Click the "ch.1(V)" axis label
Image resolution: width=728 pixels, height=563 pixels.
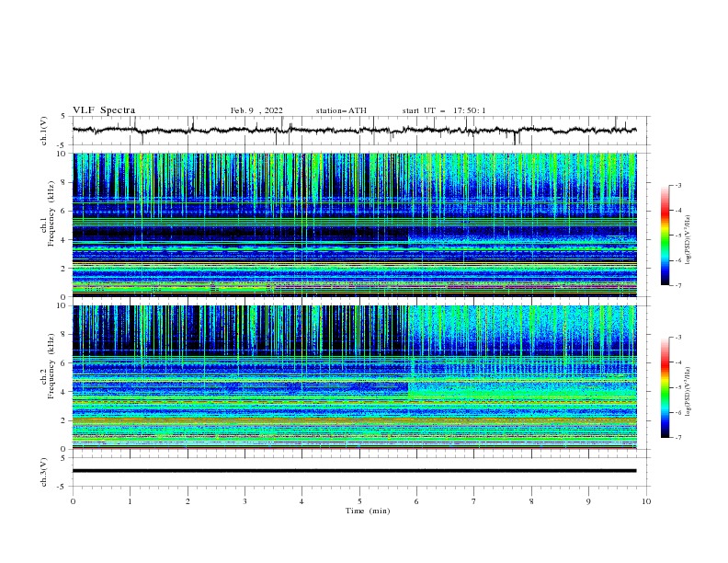point(44,131)
